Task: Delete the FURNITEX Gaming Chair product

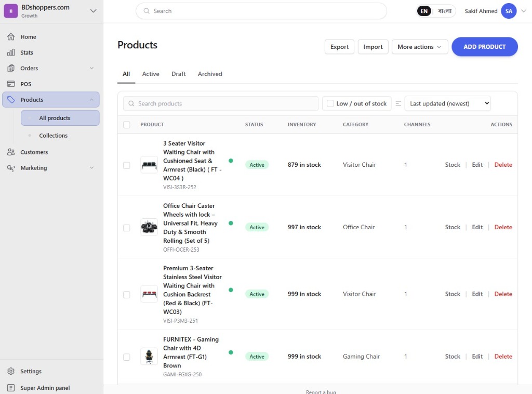Action: (x=503, y=357)
